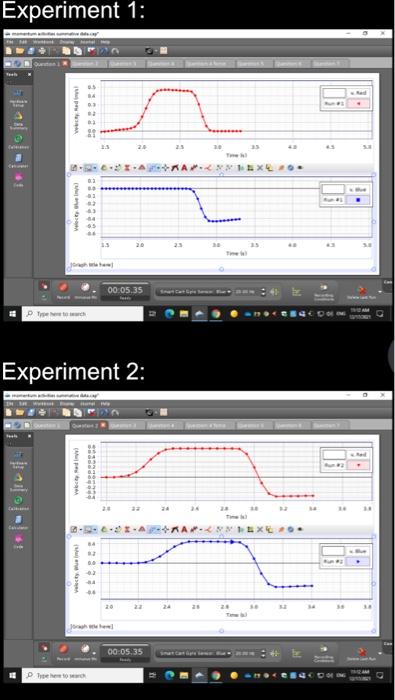Click print icon in Experiment 1 main toolbar

42,51
